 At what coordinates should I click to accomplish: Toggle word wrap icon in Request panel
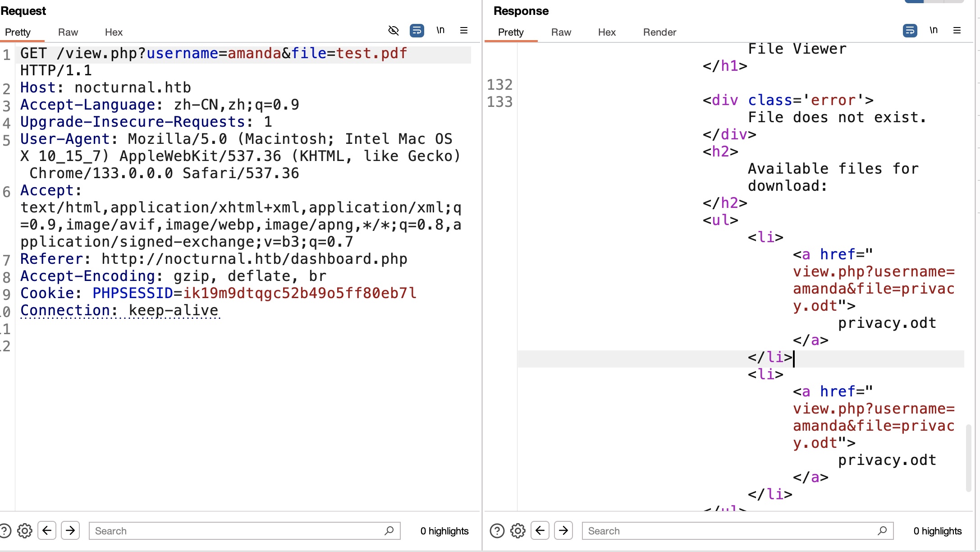[417, 31]
